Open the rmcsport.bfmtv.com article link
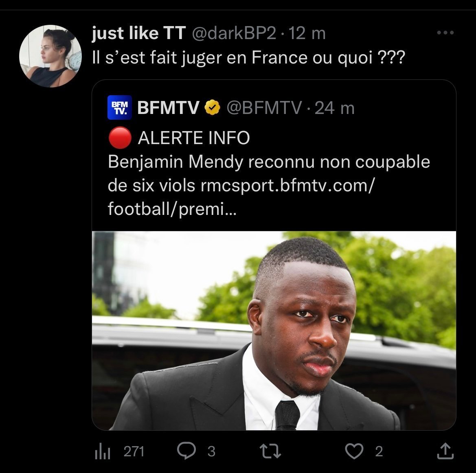 tap(286, 186)
